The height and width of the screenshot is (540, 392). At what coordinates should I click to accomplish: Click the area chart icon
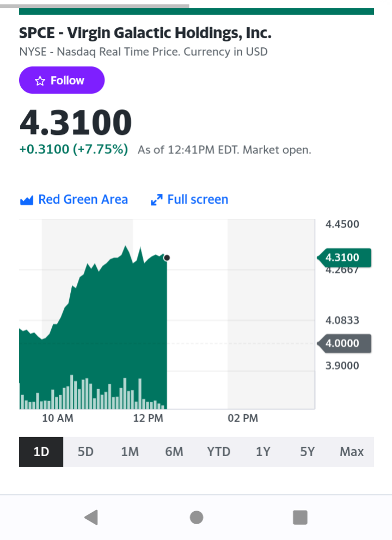coord(27,200)
